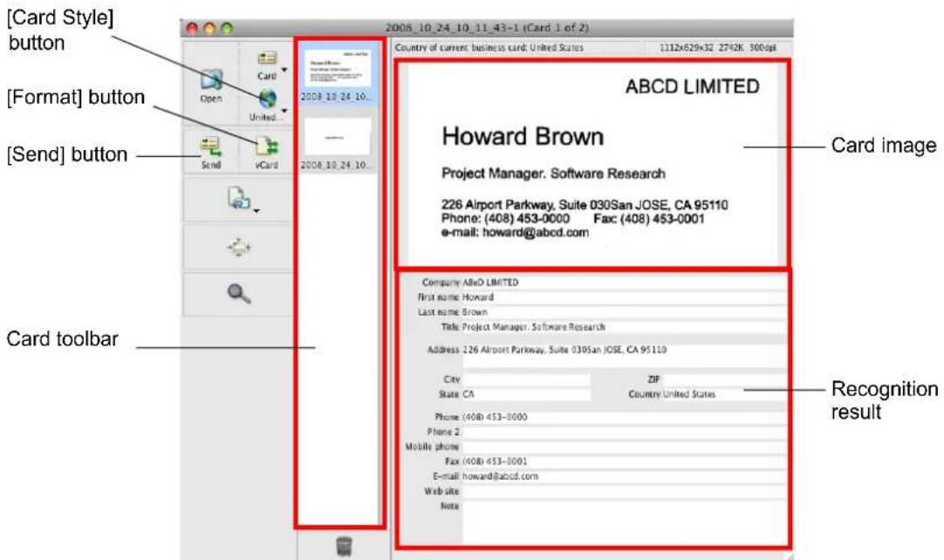This screenshot has height=560, width=944.
Task: Click the rotate page icon
Action: pos(238,197)
